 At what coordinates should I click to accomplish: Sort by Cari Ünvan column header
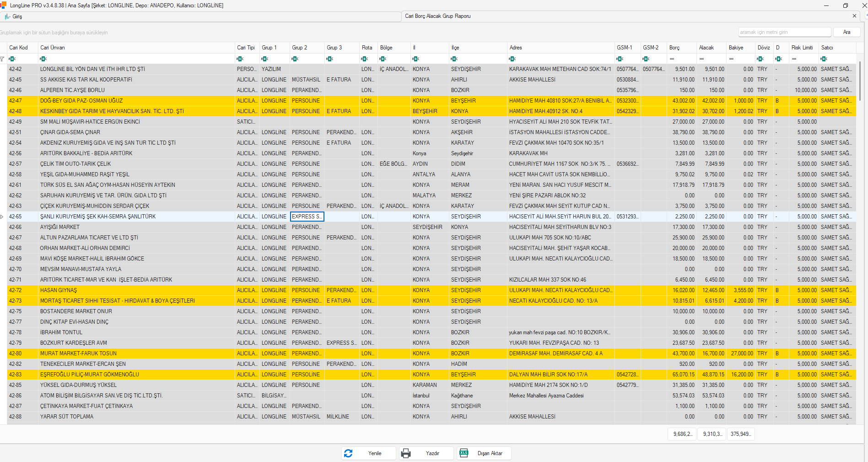(136, 48)
